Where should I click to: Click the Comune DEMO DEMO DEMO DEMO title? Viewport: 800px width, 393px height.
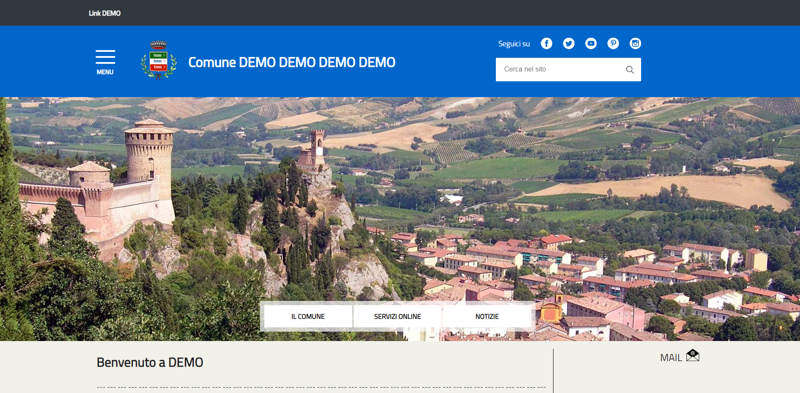click(292, 62)
